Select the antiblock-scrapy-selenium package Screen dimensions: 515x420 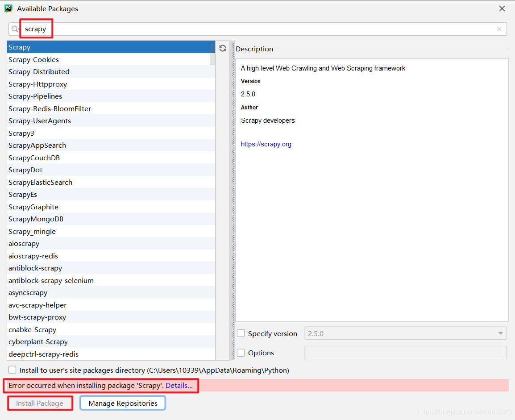(x=111, y=280)
